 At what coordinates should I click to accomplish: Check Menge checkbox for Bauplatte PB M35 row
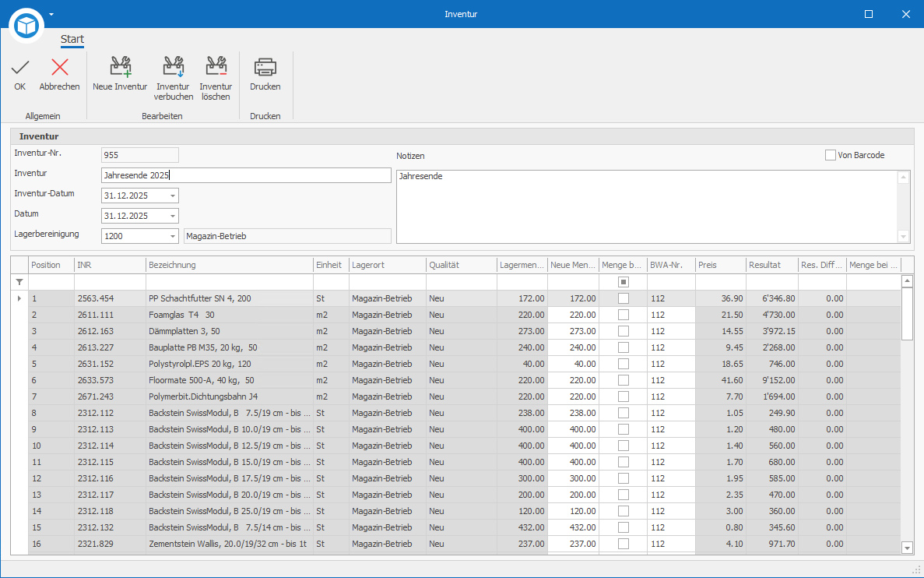[x=624, y=347]
